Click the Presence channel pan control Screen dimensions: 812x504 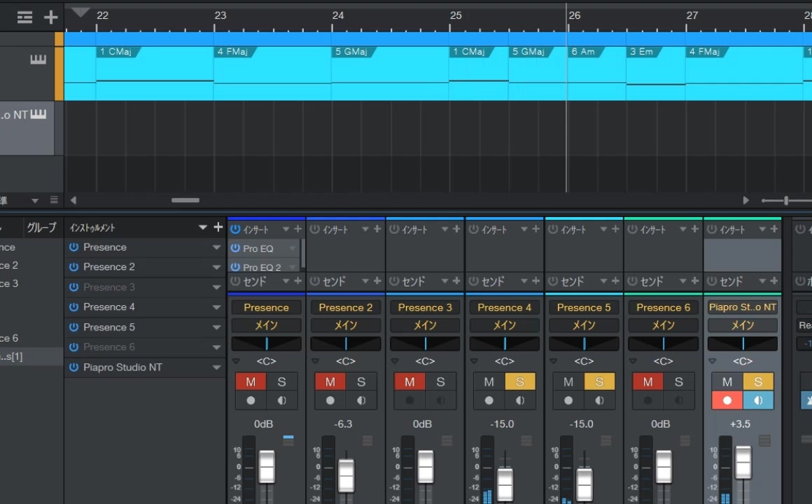[266, 344]
